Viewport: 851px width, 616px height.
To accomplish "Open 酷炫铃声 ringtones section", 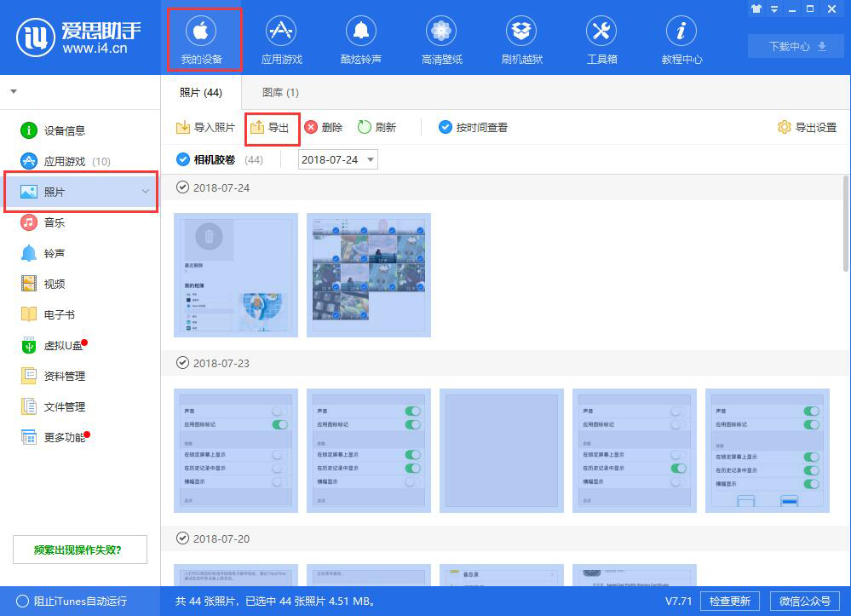I will point(361,37).
